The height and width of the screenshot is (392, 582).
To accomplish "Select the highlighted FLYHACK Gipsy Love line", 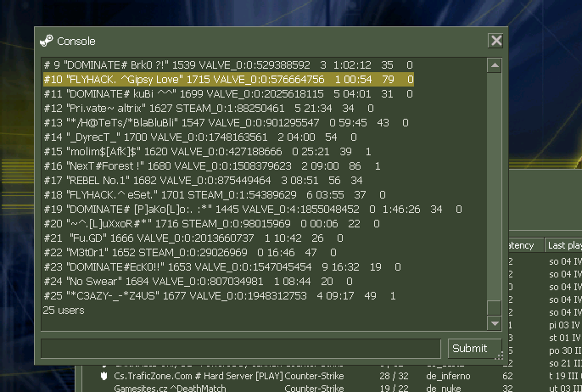I will (227, 79).
